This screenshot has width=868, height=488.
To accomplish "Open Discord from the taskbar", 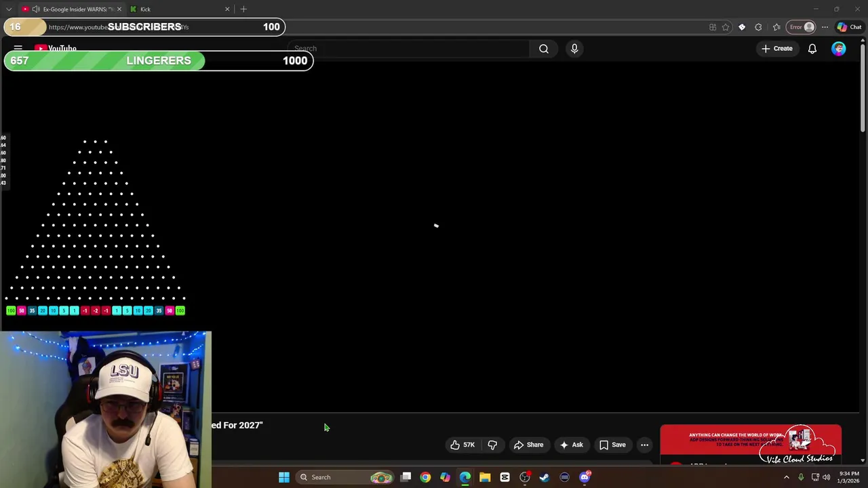I will (585, 477).
